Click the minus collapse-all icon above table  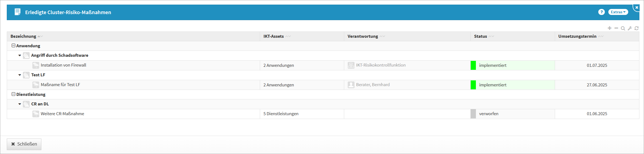coord(616,28)
